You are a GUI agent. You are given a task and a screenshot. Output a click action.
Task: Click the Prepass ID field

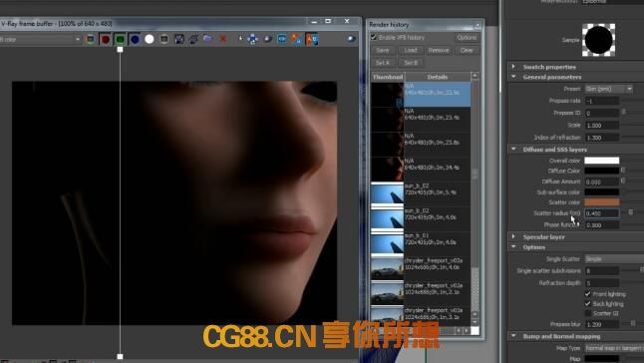coord(602,113)
